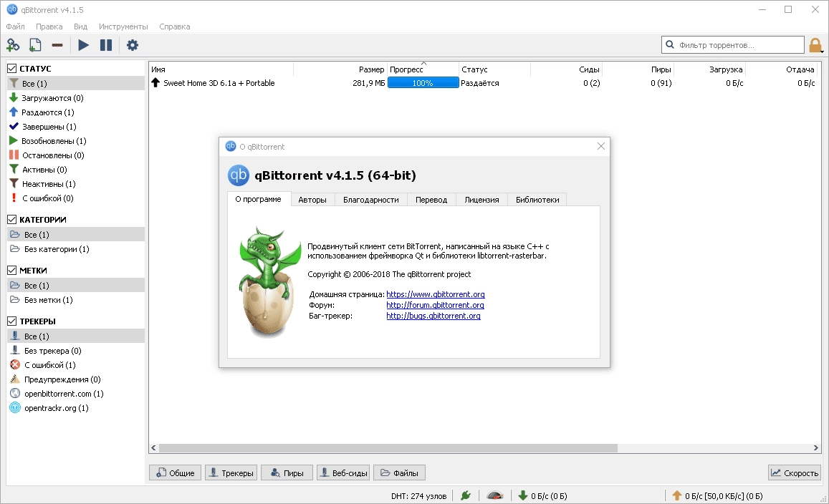This screenshot has height=504, width=829.
Task: Close the О qBittorrent dialog
Action: pos(601,146)
